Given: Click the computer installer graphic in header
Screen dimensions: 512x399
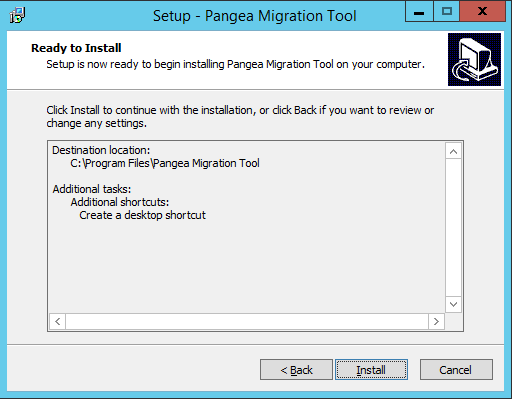Looking at the screenshot, I should tap(474, 59).
